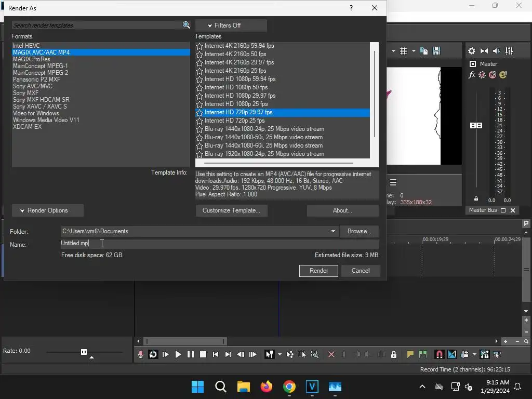Select the Selection Edit tool icon

pos(302,354)
